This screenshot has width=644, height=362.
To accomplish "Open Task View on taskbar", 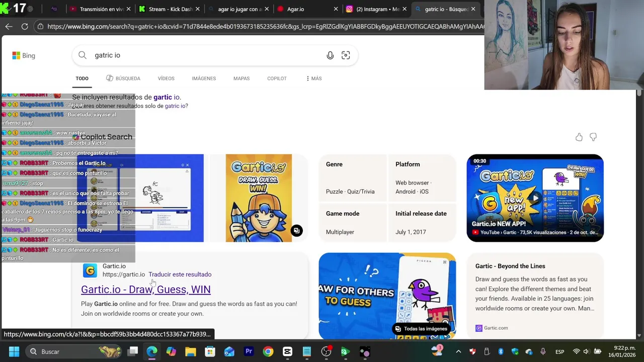I will click(133, 351).
